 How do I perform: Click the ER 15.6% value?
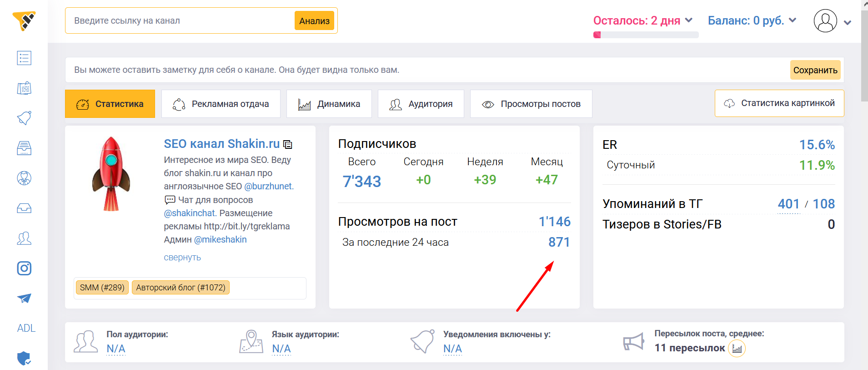click(817, 145)
